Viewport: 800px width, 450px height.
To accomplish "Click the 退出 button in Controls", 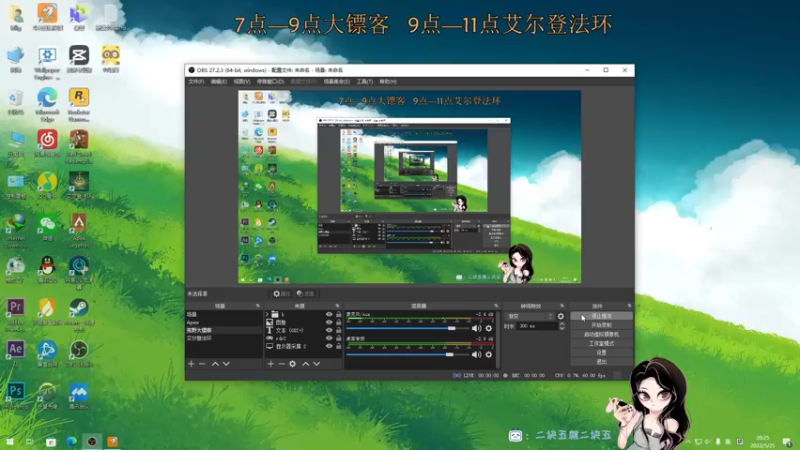I will [x=602, y=362].
